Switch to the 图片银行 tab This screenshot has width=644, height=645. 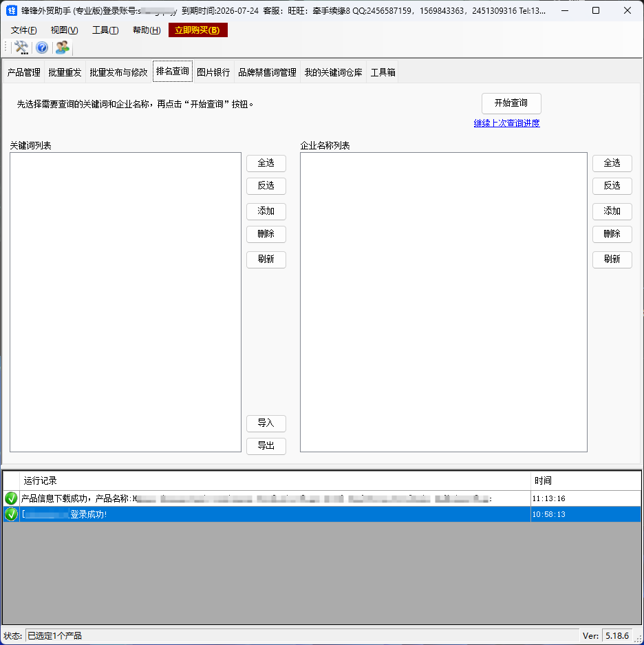tap(213, 72)
